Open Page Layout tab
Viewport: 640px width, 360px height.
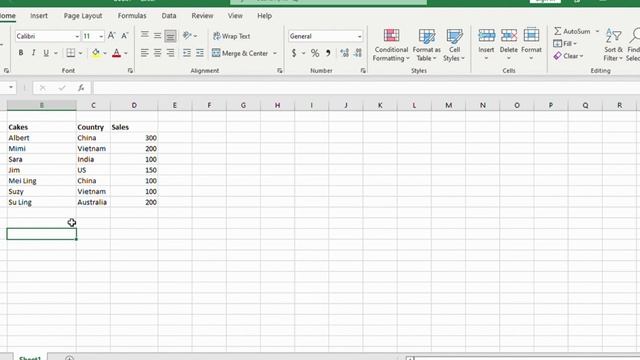(83, 16)
